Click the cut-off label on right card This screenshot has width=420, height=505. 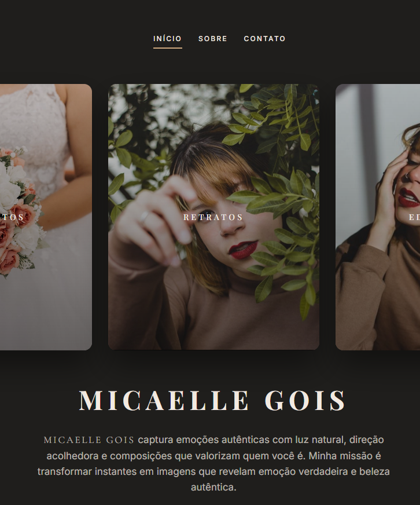(415, 217)
